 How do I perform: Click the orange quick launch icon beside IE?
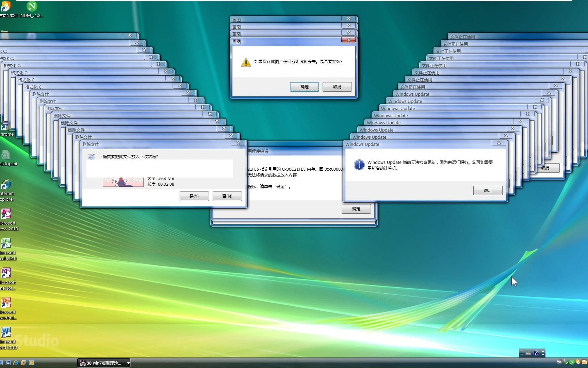23,363
